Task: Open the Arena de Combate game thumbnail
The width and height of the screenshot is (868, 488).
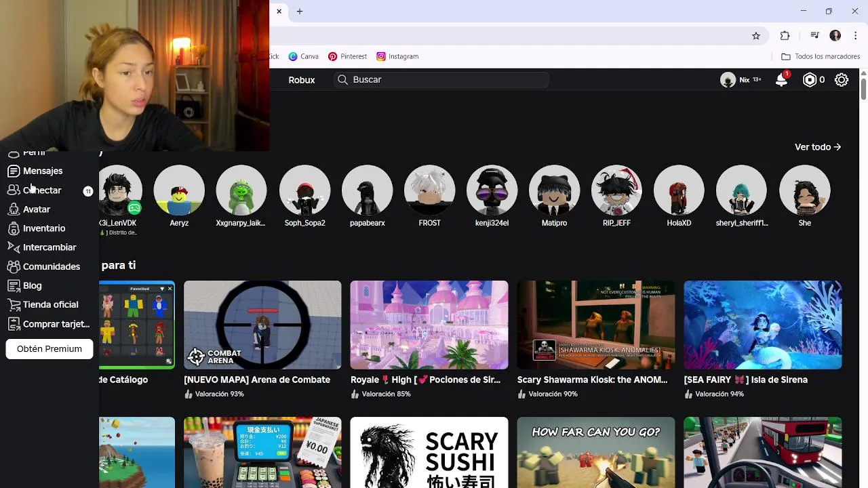Action: pyautogui.click(x=262, y=325)
